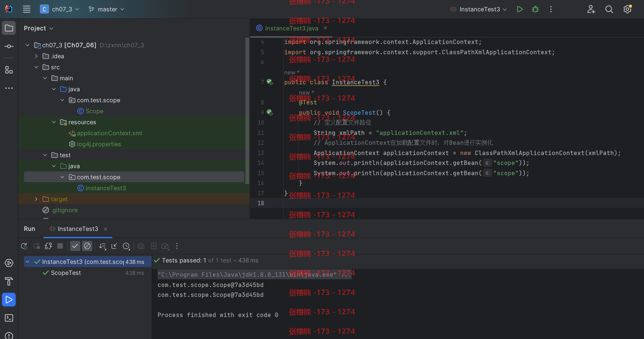
Task: Open the More Actions menu in the top toolbar
Action: coord(551,9)
